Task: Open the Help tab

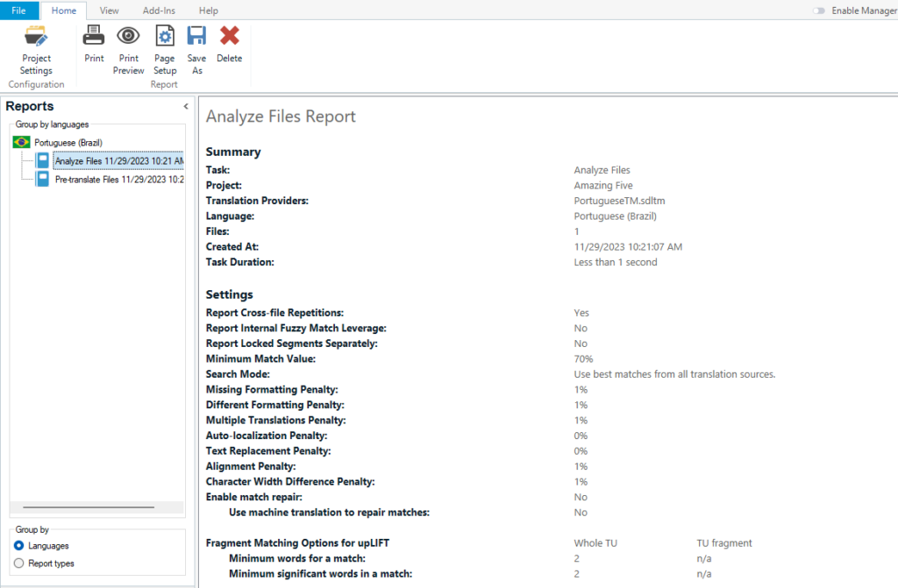Action: click(208, 11)
